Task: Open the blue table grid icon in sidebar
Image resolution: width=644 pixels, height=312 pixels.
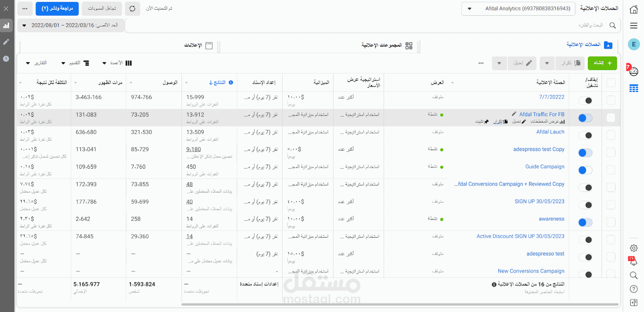Action: tap(633, 88)
